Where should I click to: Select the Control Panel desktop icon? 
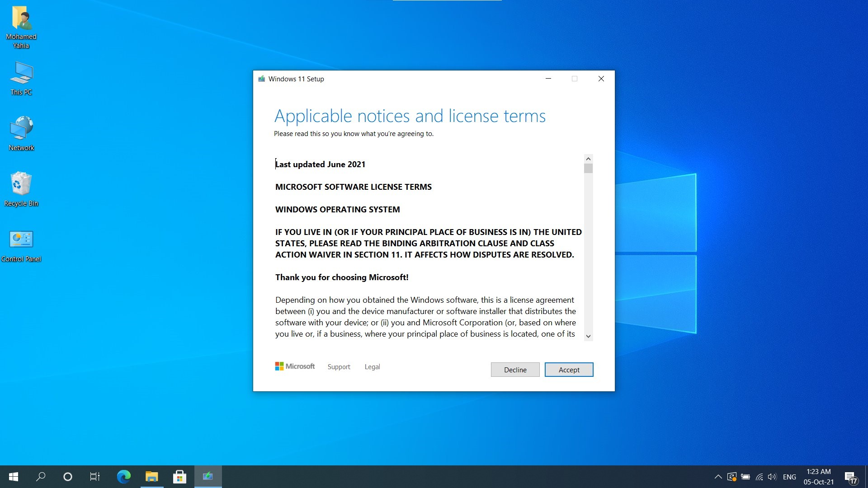(x=21, y=246)
